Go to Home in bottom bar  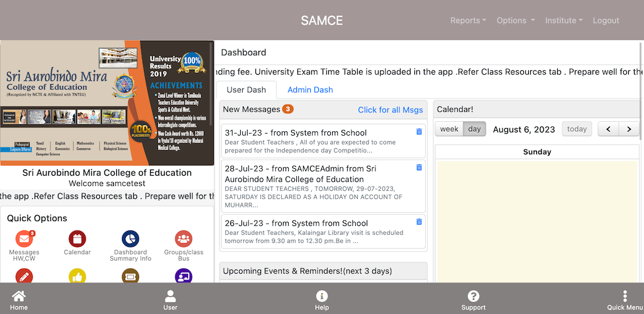coord(19,300)
